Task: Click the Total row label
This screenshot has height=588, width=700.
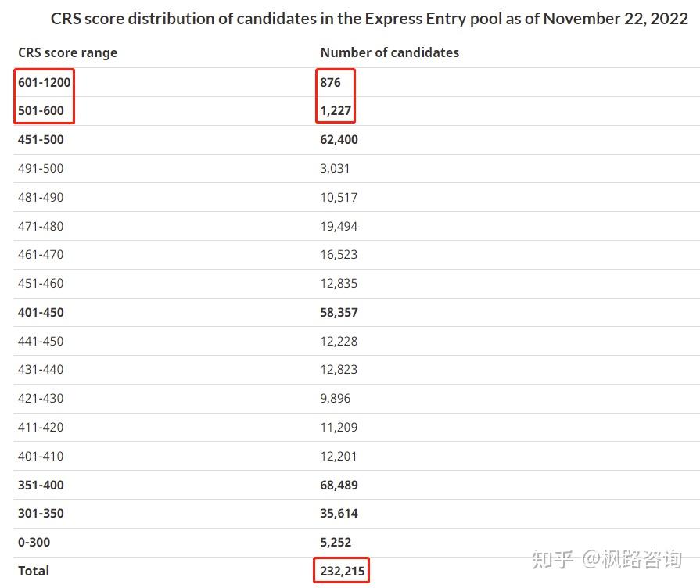Action: (34, 572)
